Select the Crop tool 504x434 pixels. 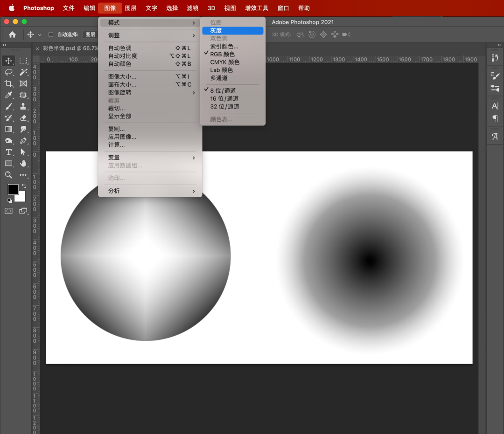(x=8, y=83)
